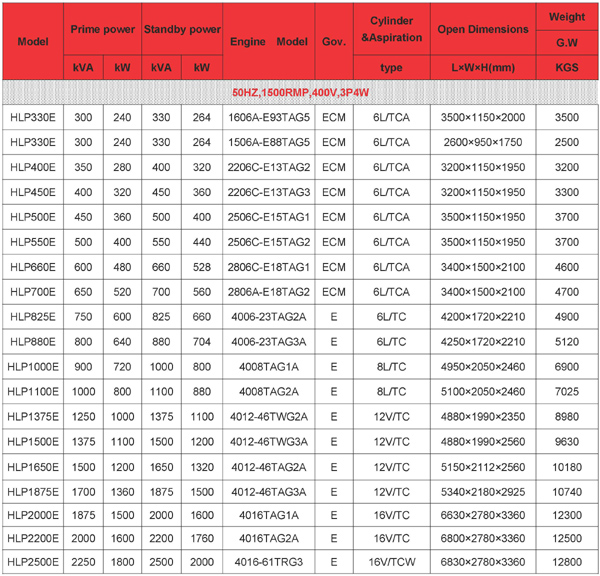Select the '50HZ,1500RMP,400V,3P4W' banner text

[x=300, y=92]
